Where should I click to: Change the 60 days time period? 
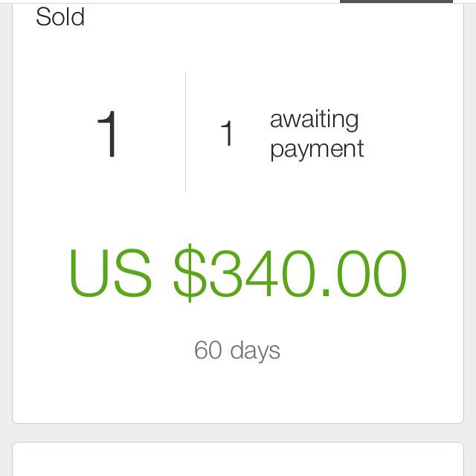[x=237, y=350]
